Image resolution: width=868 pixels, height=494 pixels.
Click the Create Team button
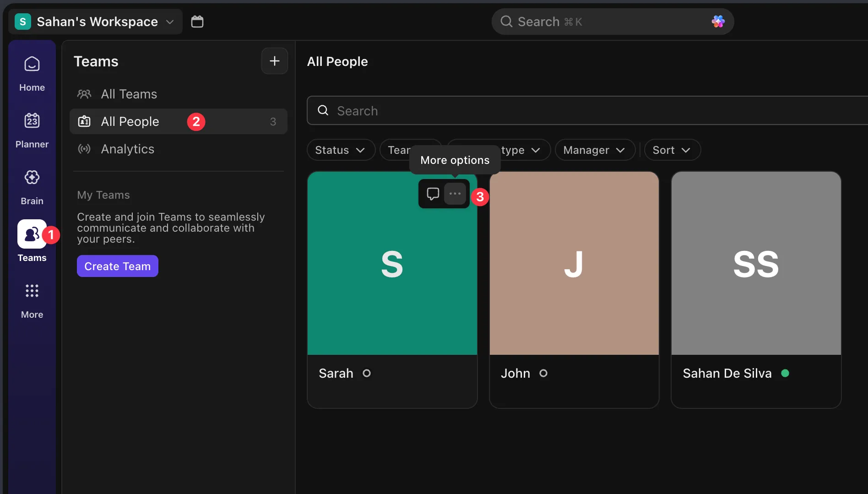click(117, 266)
